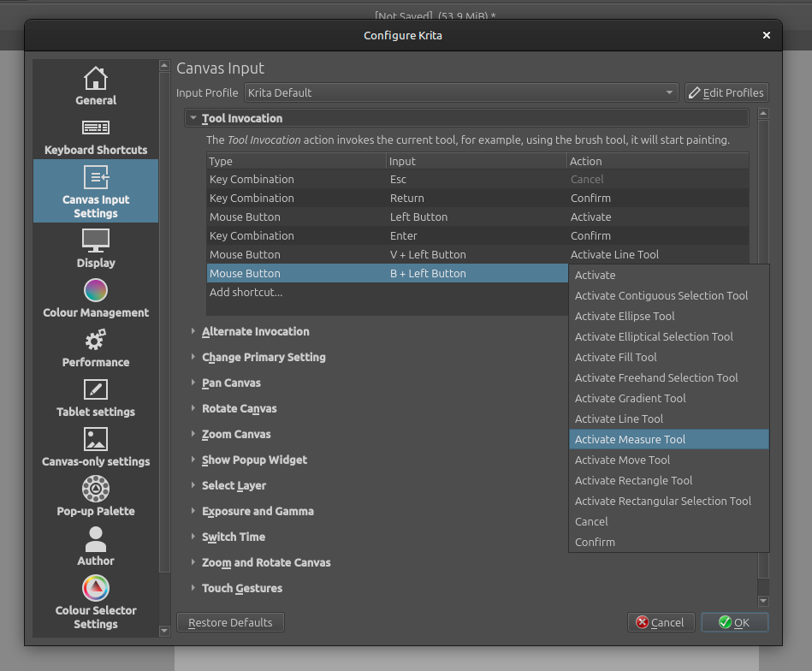Screen dimensions: 812x671
Task: Click the Edit Profiles button
Action: (726, 92)
